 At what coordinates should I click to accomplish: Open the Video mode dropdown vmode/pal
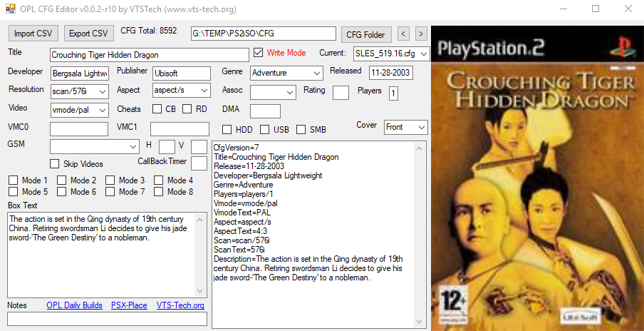pyautogui.click(x=79, y=110)
